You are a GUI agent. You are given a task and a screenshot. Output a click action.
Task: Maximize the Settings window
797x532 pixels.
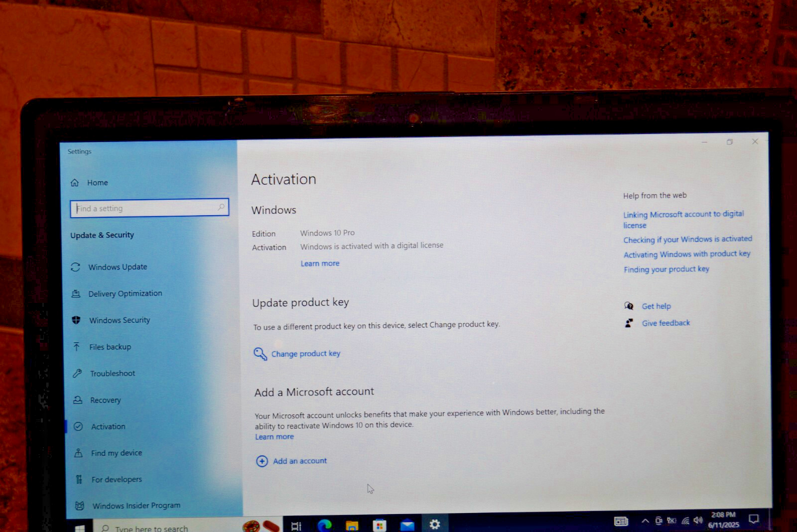730,142
